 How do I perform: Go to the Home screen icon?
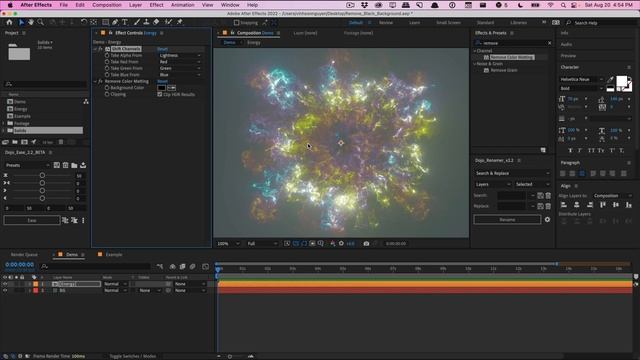9,22
